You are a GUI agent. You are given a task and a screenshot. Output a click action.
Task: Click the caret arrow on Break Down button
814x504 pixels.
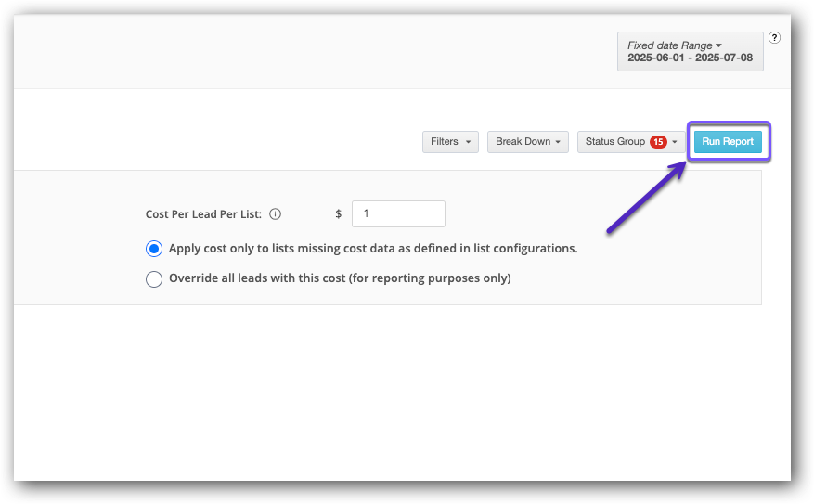click(x=559, y=142)
